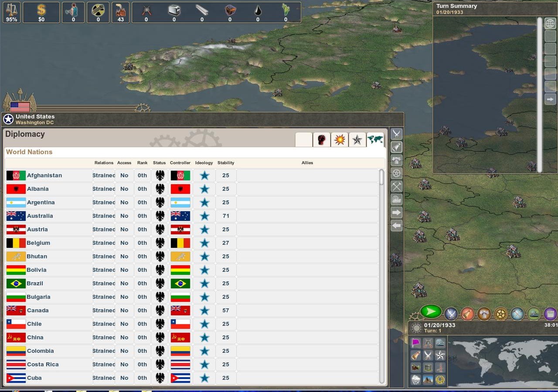This screenshot has height=392, width=558.
Task: Click the treasury dollar sign icon
Action: pyautogui.click(x=41, y=13)
